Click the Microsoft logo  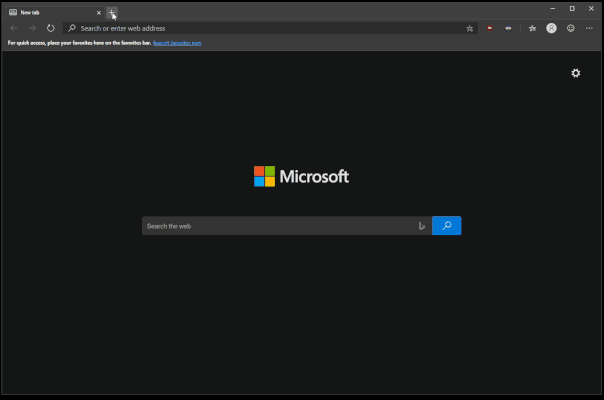coord(301,176)
